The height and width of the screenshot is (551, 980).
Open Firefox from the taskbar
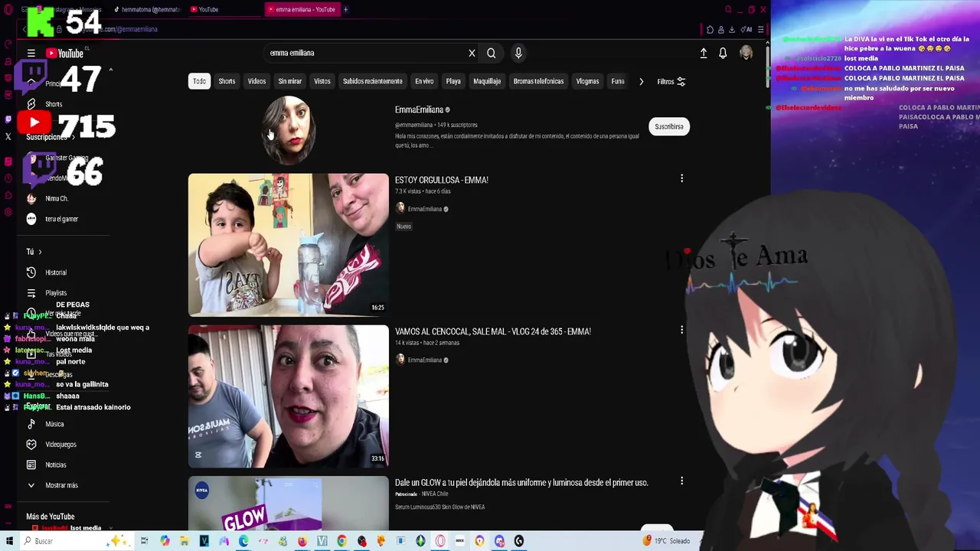(x=302, y=541)
